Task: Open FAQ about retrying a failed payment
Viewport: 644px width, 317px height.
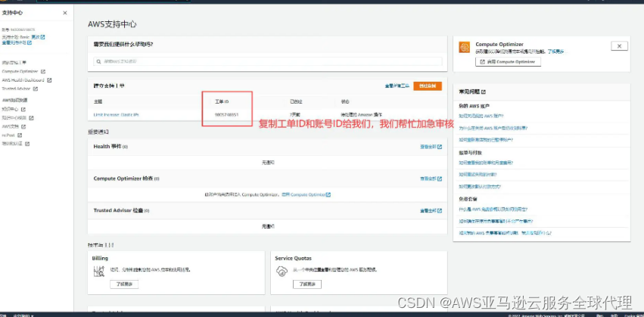Action: tap(479, 175)
